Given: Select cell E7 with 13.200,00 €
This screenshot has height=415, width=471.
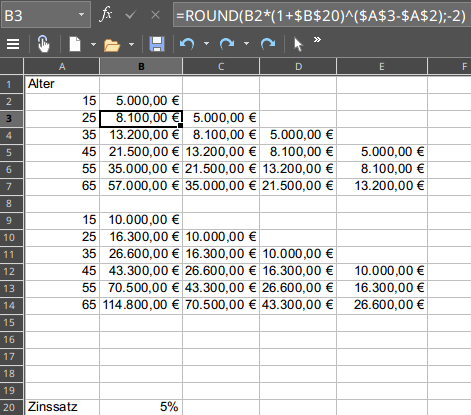Looking at the screenshot, I should (x=382, y=186).
